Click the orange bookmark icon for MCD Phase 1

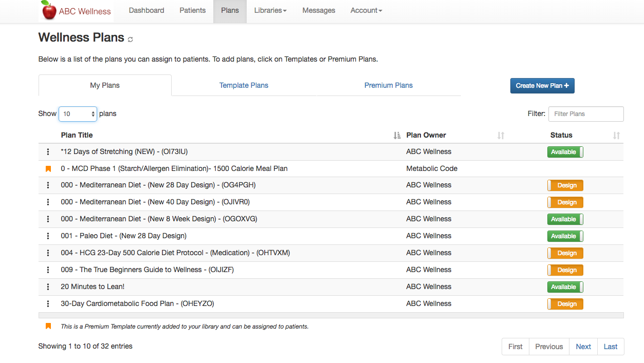[x=48, y=169]
